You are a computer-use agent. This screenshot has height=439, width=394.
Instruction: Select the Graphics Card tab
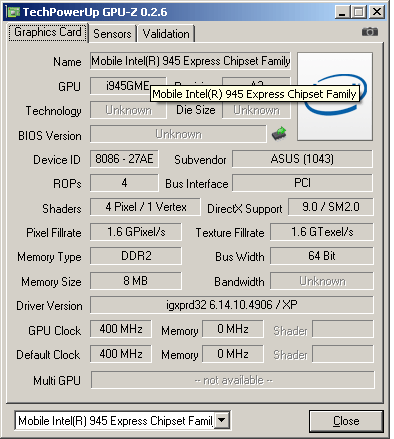coord(48,32)
